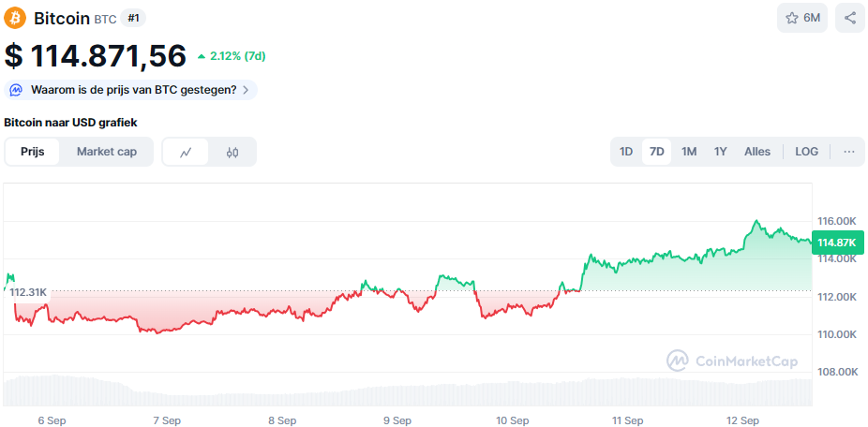The width and height of the screenshot is (868, 427).
Task: Click the 7 Sep date label
Action: 167,420
